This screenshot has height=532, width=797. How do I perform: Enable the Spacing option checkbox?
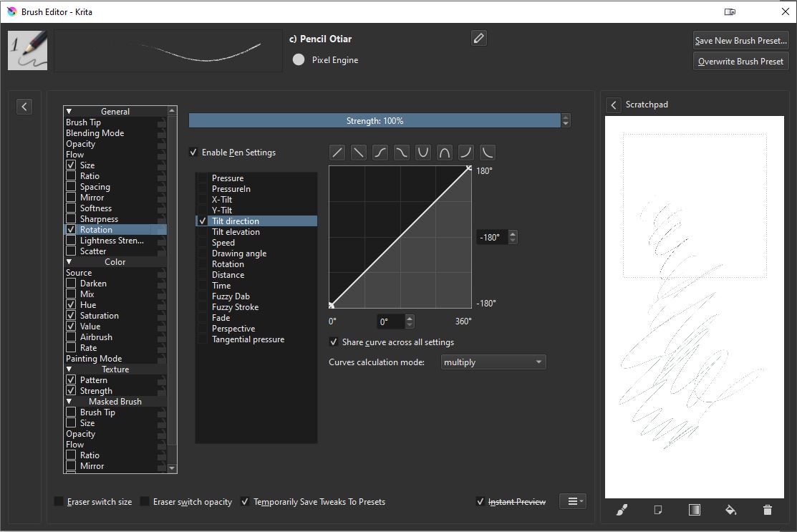tap(71, 186)
